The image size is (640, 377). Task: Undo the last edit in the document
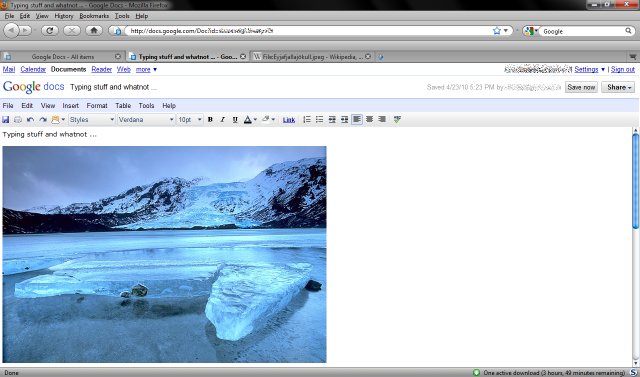(30, 120)
